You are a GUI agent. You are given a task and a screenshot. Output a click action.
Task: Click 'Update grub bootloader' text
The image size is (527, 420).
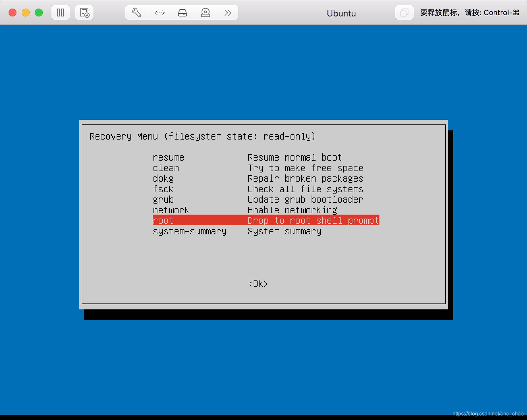coord(306,200)
